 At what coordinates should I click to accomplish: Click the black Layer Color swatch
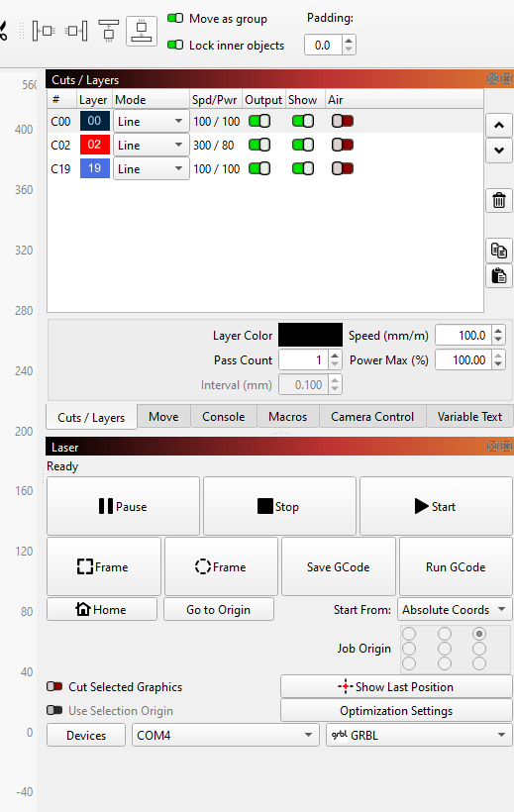[x=310, y=335]
